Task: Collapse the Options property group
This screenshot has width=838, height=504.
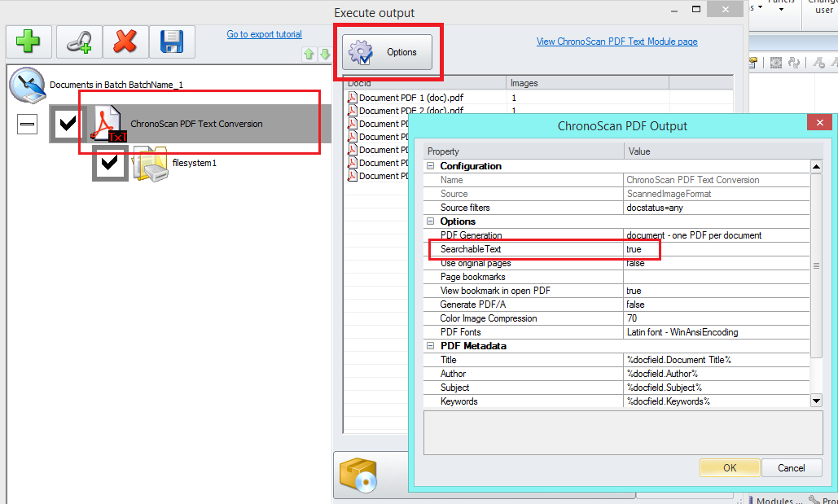Action: [x=429, y=221]
